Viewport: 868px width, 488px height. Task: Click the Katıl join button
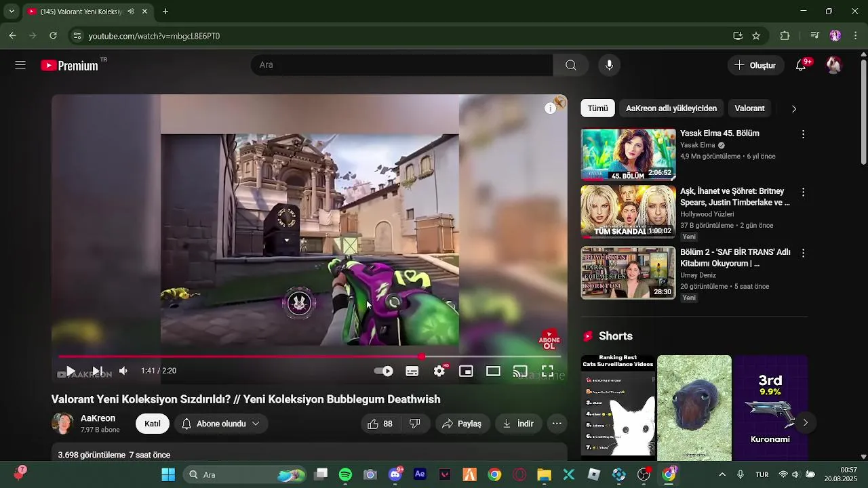point(153,424)
